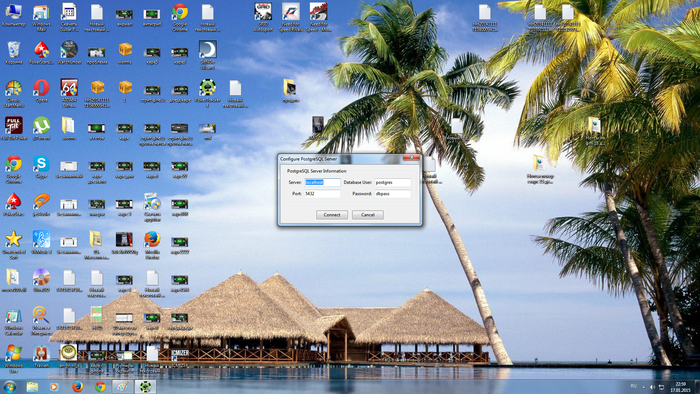Select the GRID Autosport desktop icon
This screenshot has height=394, width=700.
pyautogui.click(x=263, y=17)
